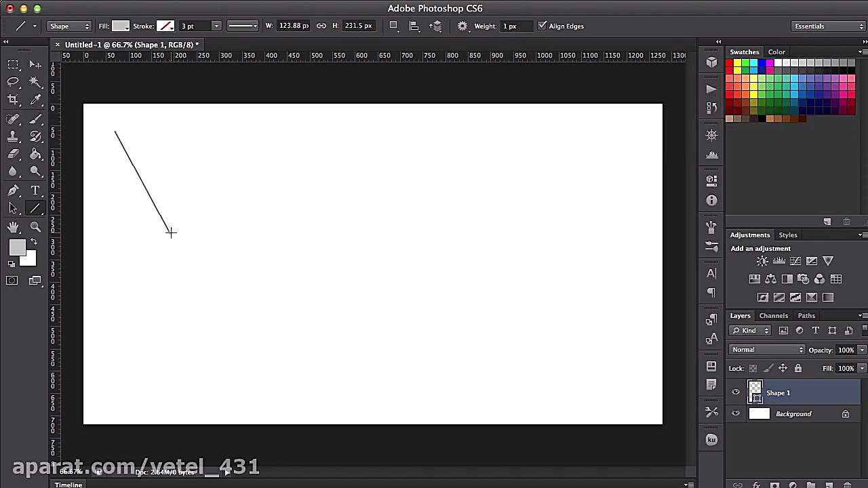Switch to the Channels tab
Screen dimensions: 868x488
pos(773,315)
